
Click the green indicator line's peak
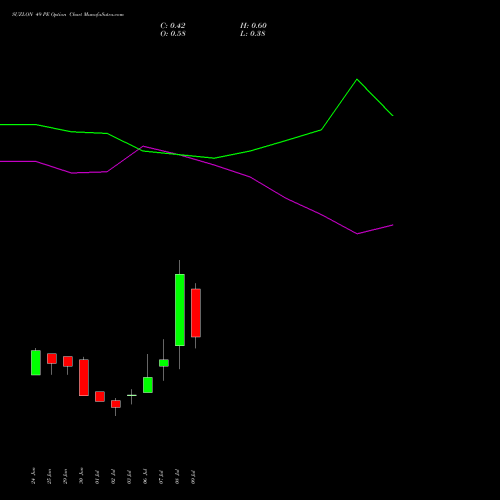[x=357, y=79]
